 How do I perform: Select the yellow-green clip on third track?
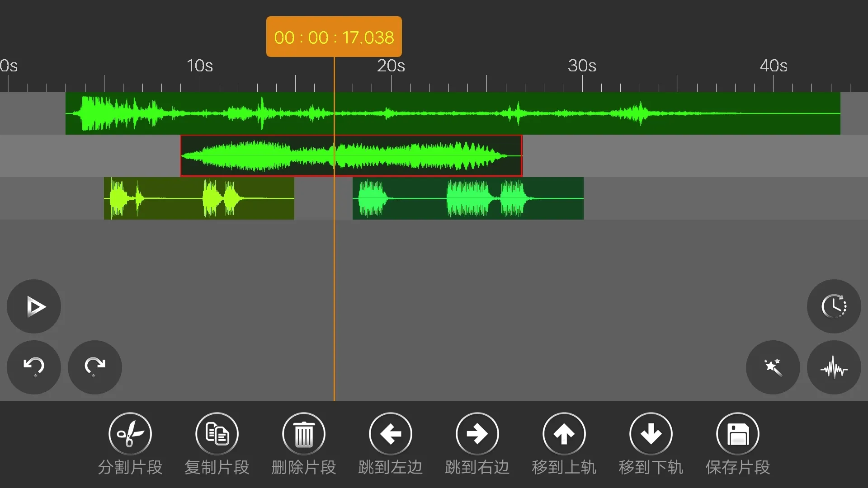coord(199,198)
